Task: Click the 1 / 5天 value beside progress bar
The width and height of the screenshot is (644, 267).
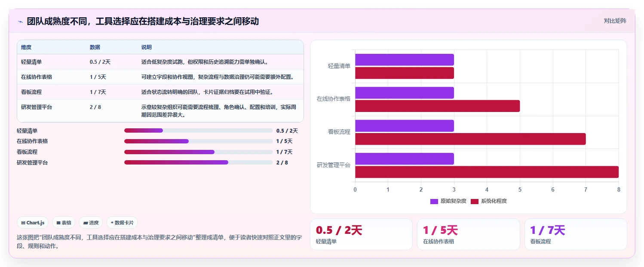Action: click(285, 141)
